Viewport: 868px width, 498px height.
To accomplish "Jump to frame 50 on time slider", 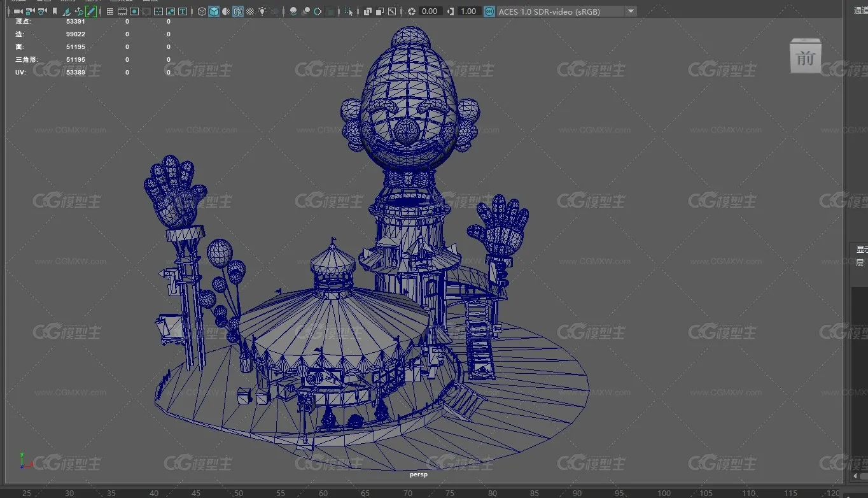I will click(238, 493).
